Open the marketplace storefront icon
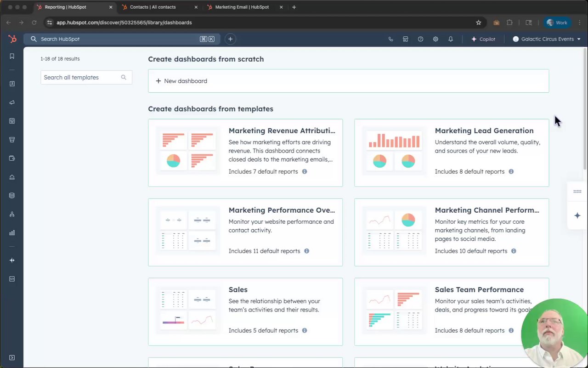This screenshot has height=368, width=588. click(x=405, y=39)
